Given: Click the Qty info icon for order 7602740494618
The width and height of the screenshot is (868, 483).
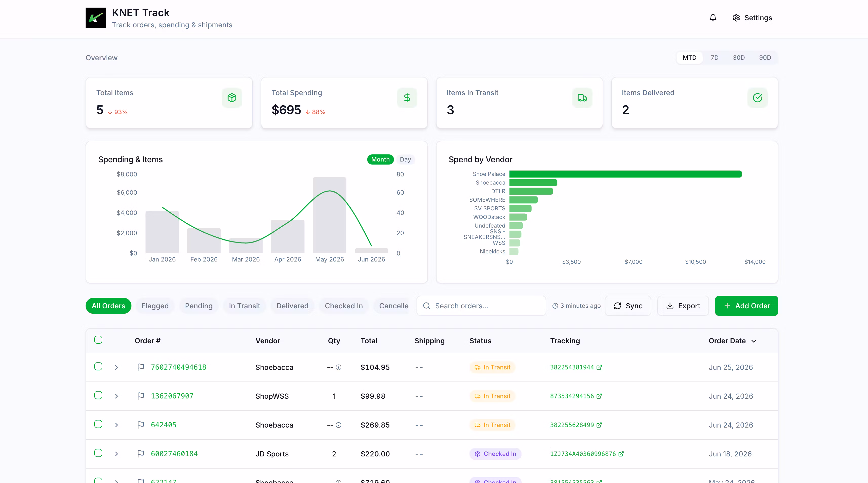Looking at the screenshot, I should pyautogui.click(x=339, y=367).
